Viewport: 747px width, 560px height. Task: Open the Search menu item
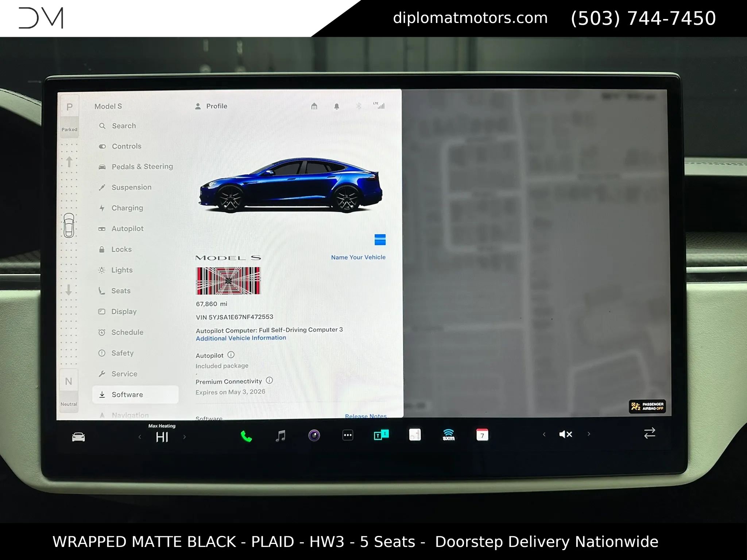[x=117, y=126]
